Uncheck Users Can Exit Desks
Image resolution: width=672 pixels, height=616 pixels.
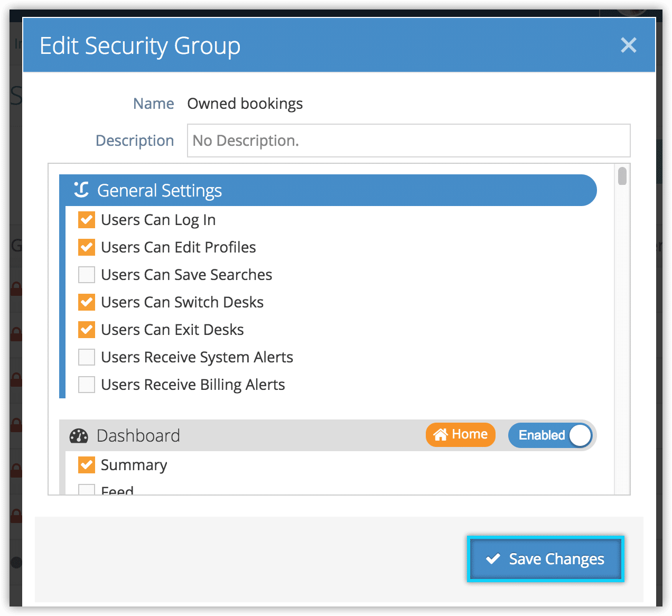tap(87, 330)
